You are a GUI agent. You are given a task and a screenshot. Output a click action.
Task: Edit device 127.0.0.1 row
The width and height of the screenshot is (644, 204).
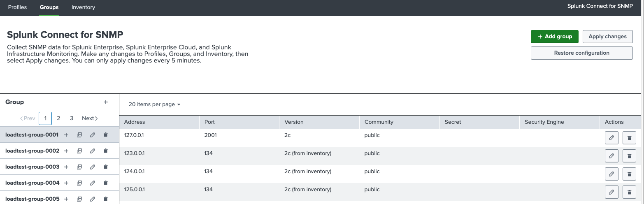tap(611, 138)
